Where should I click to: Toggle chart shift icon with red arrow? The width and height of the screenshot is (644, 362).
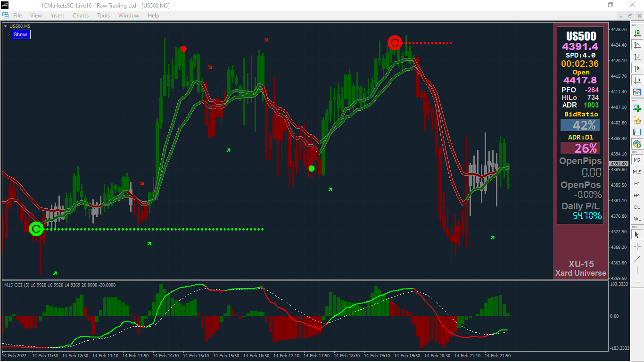(x=637, y=81)
